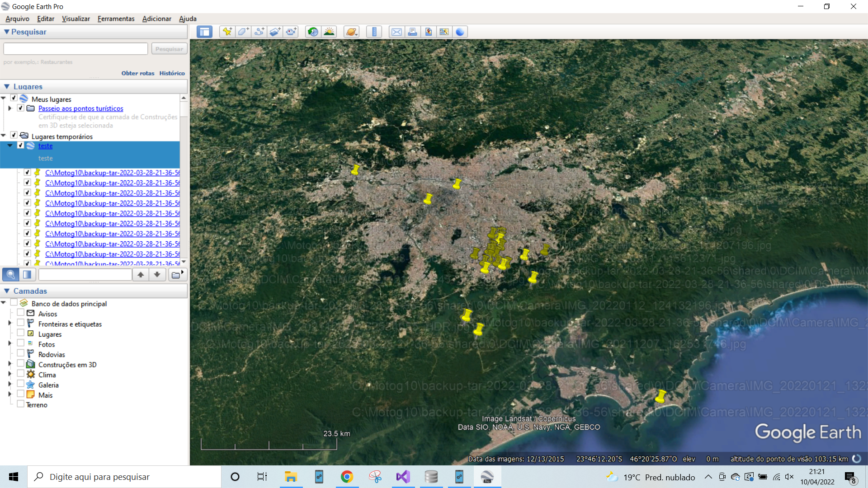Image resolution: width=868 pixels, height=488 pixels.
Task: Open Chrome from the taskbar
Action: [347, 477]
